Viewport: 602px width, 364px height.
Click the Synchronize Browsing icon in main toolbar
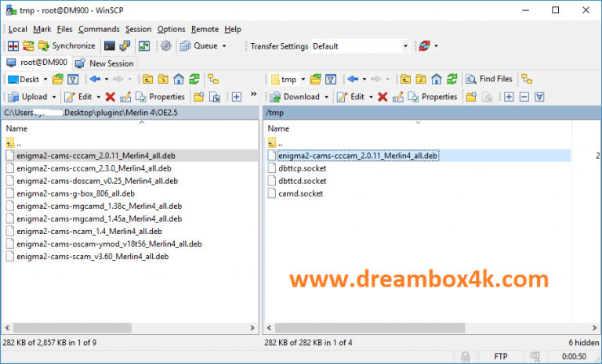tap(28, 46)
